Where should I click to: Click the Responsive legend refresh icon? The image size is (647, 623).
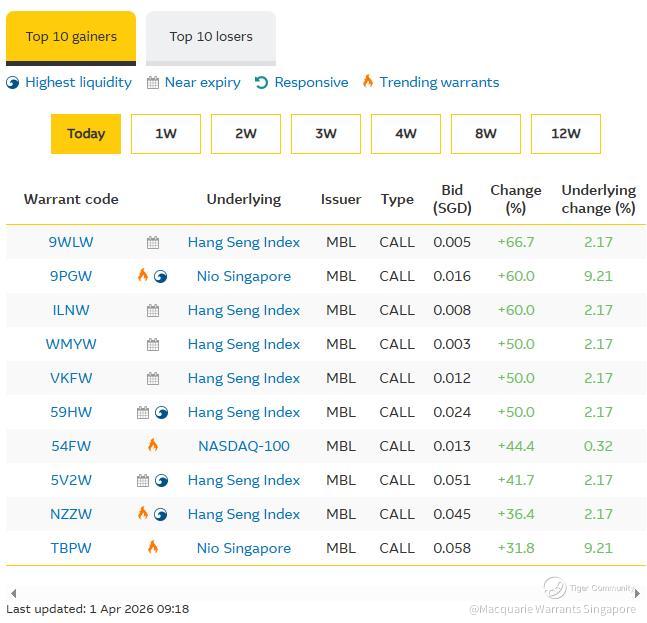(261, 83)
